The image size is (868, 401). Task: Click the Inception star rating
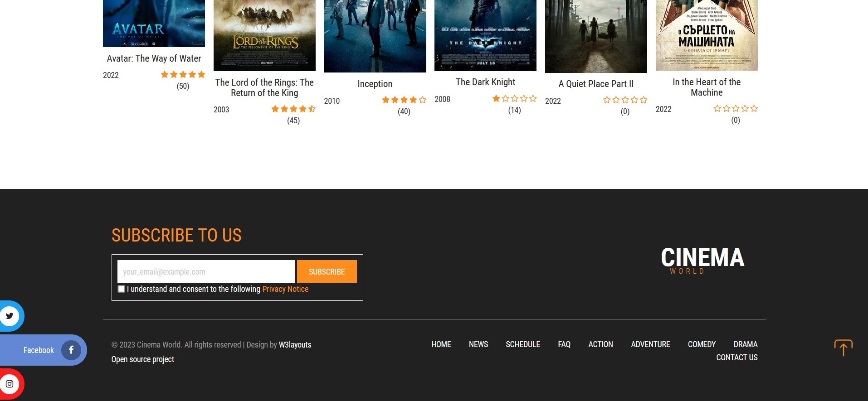(x=404, y=100)
